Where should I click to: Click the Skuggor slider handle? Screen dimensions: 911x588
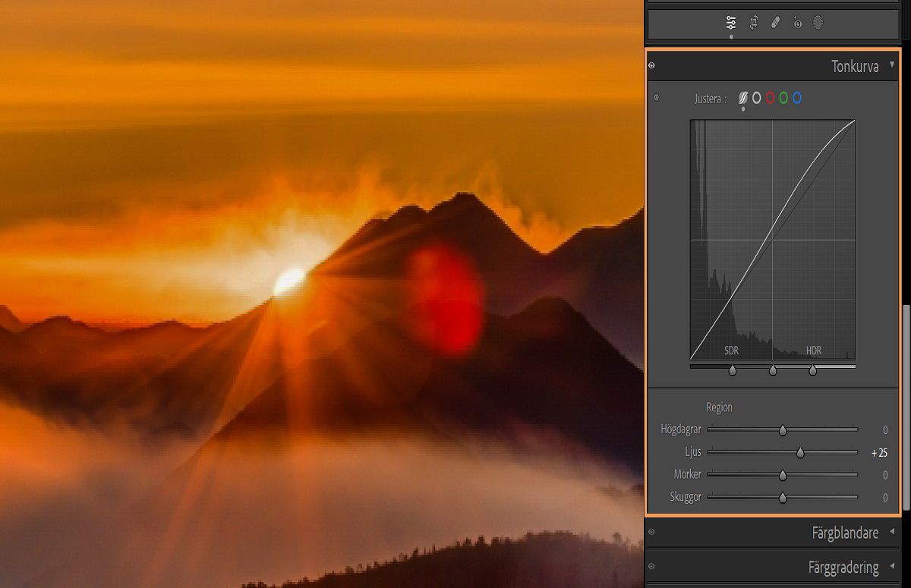pos(783,498)
